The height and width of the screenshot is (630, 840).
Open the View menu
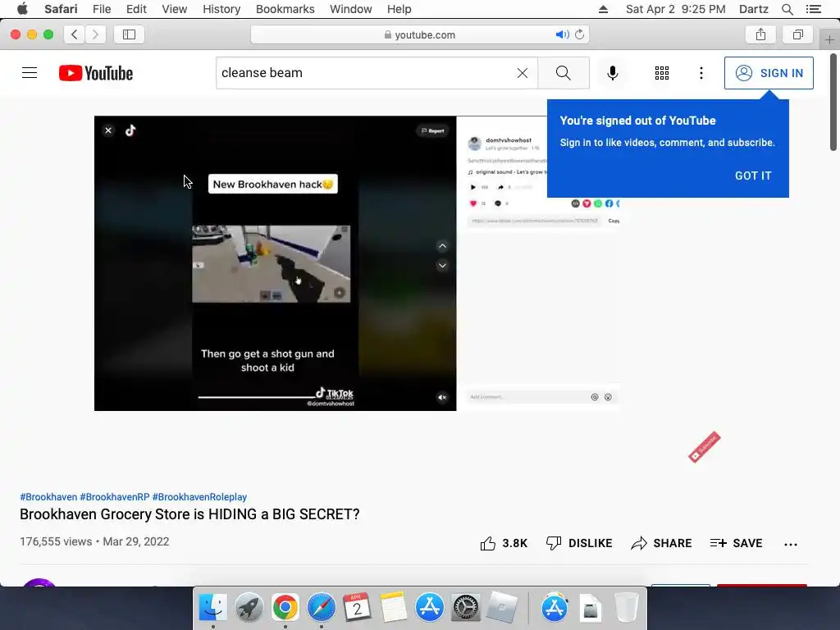coord(174,9)
